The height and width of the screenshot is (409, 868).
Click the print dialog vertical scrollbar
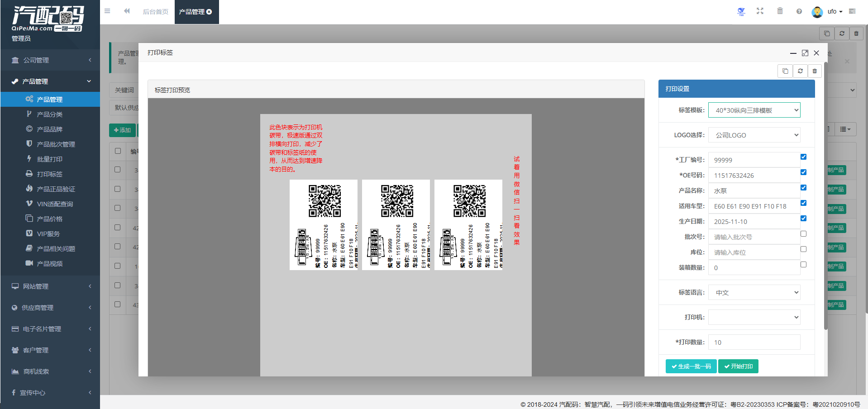(x=825, y=195)
